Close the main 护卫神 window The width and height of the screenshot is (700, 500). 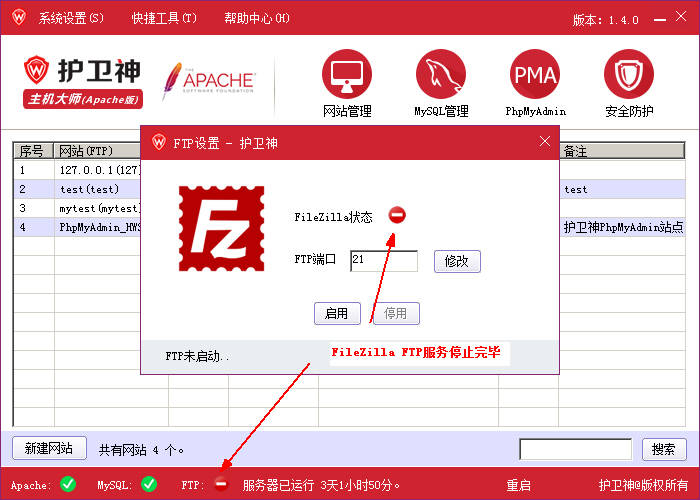[681, 17]
